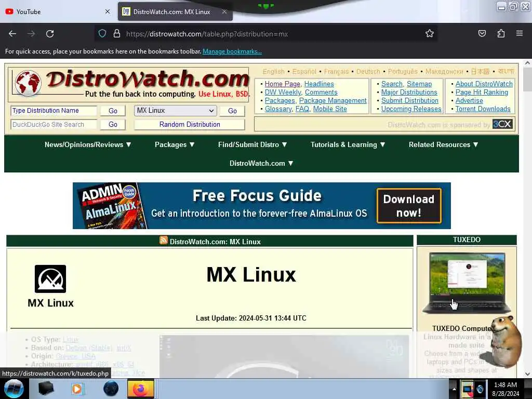Go back using browser back arrow

coord(12,34)
